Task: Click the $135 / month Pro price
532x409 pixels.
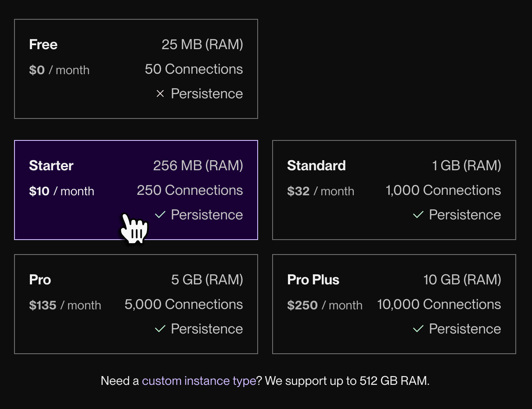Action: 65,305
